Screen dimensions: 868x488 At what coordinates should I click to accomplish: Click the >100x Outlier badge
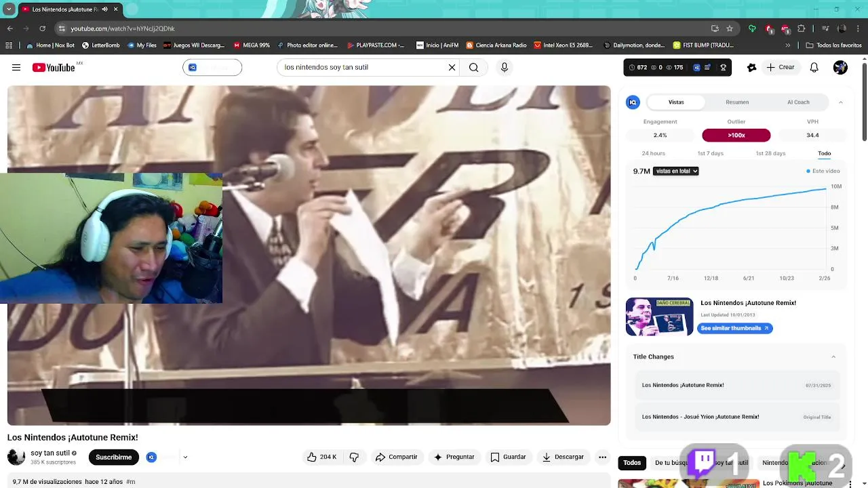(736, 135)
